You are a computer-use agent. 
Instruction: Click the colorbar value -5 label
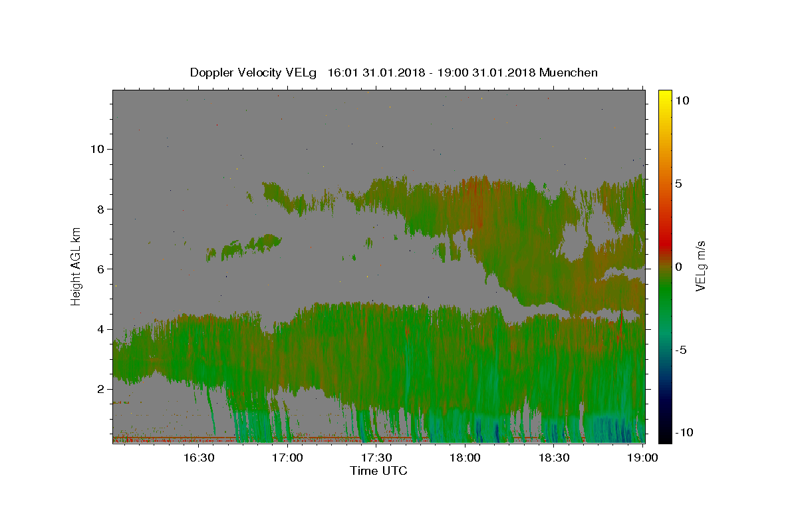682,350
